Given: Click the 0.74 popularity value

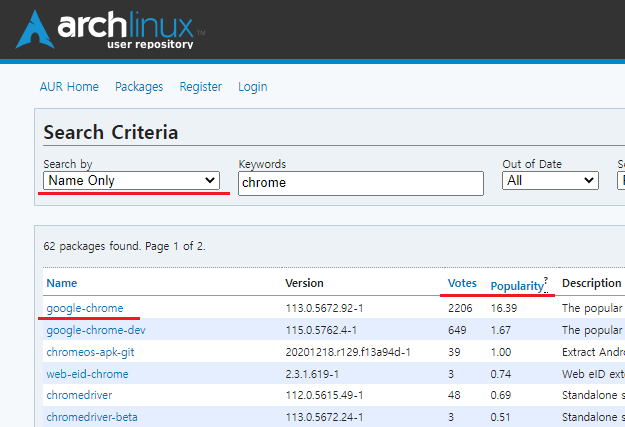Looking at the screenshot, I should [501, 374].
